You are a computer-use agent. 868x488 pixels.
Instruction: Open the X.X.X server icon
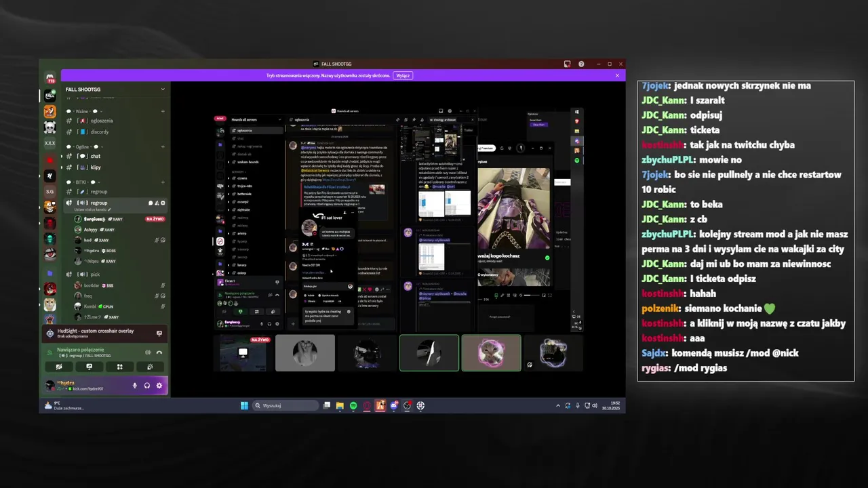[50, 143]
